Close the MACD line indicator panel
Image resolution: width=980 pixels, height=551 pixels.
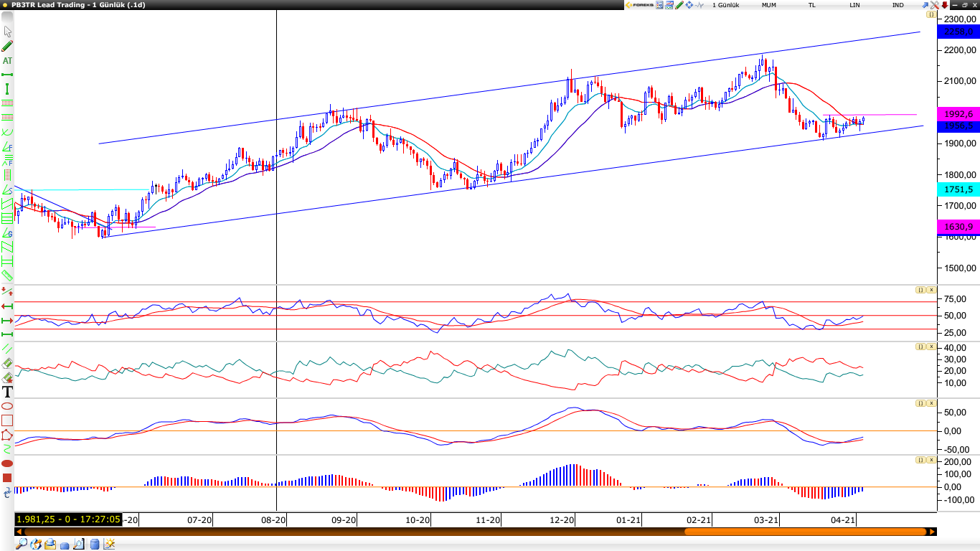click(931, 403)
